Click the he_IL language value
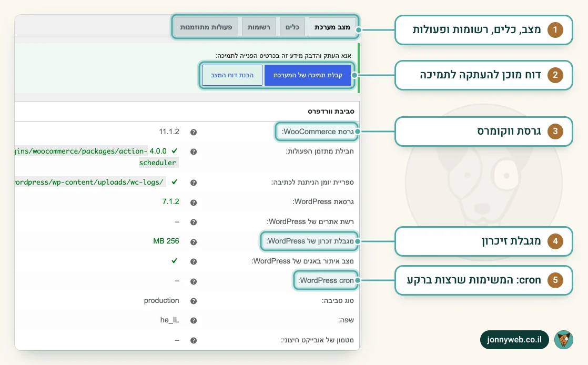Screen dimensions: 588x365 tap(169, 320)
